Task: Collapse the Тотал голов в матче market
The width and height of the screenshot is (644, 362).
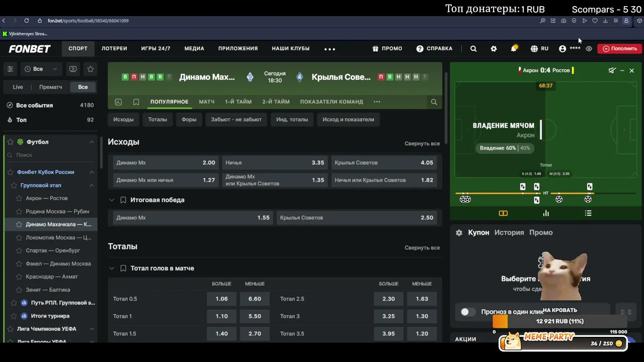Action: pyautogui.click(x=112, y=268)
